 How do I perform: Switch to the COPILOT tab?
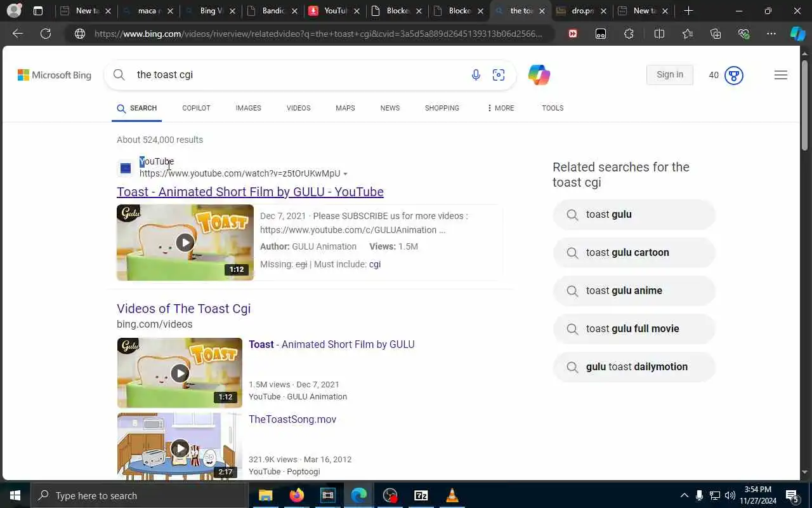tap(196, 108)
